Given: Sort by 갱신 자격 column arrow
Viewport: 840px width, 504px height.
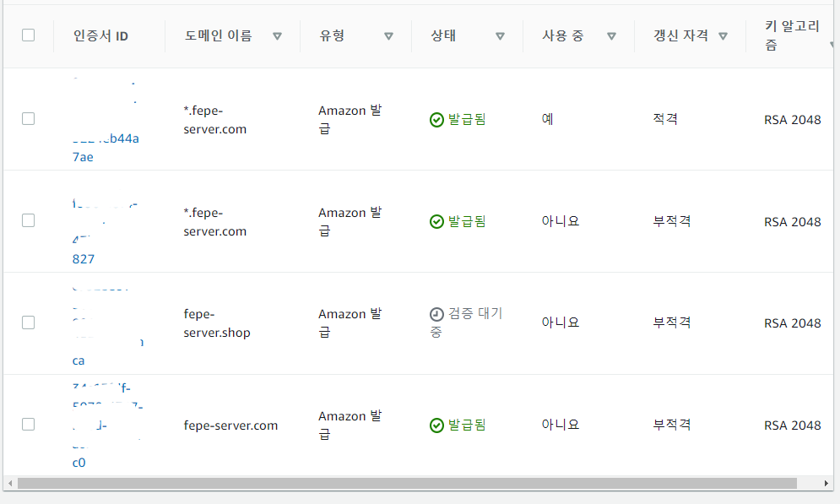Looking at the screenshot, I should coord(723,36).
